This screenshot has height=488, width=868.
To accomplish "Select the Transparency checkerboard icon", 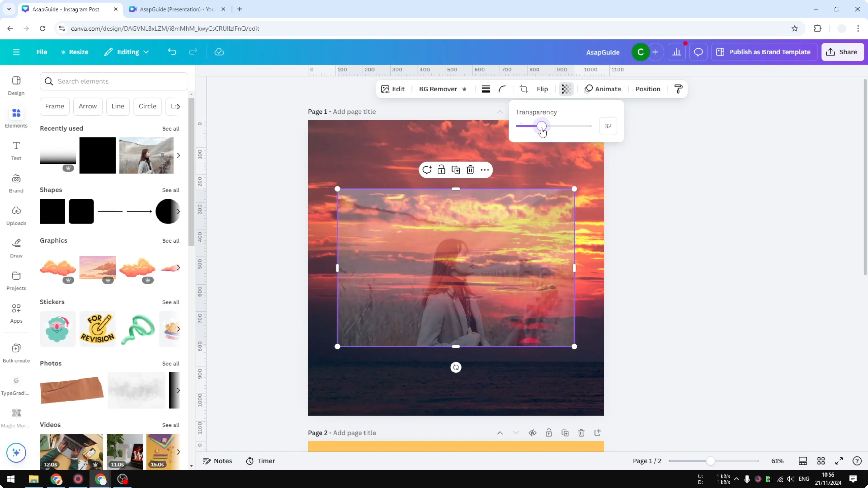I will [566, 89].
